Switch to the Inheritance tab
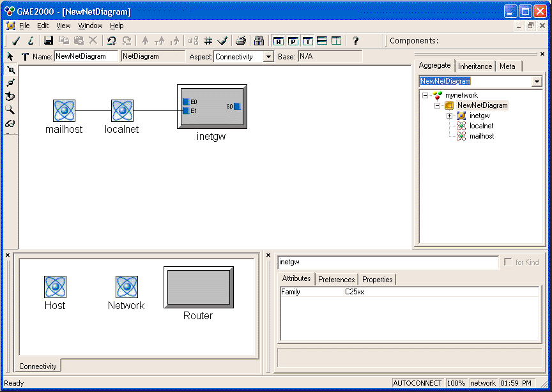 (x=475, y=66)
